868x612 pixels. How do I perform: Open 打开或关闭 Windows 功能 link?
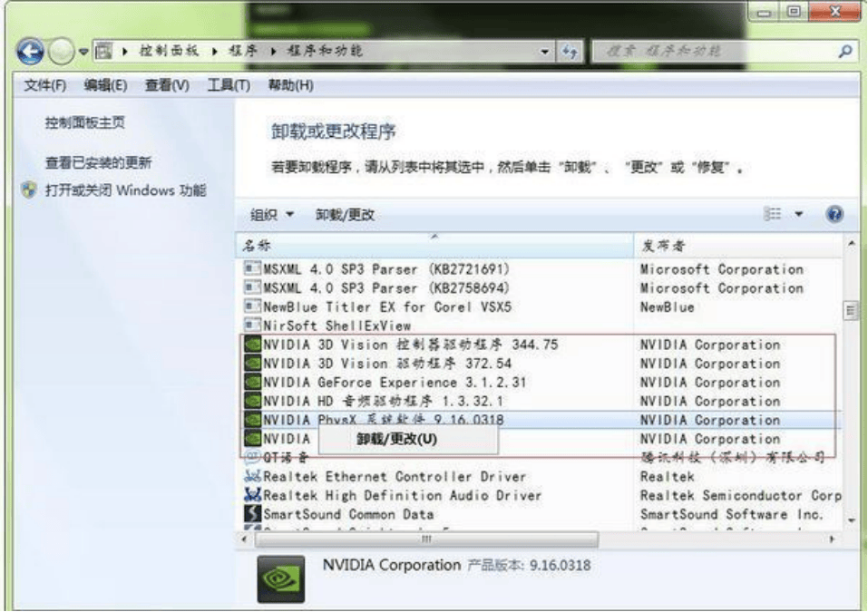point(126,190)
